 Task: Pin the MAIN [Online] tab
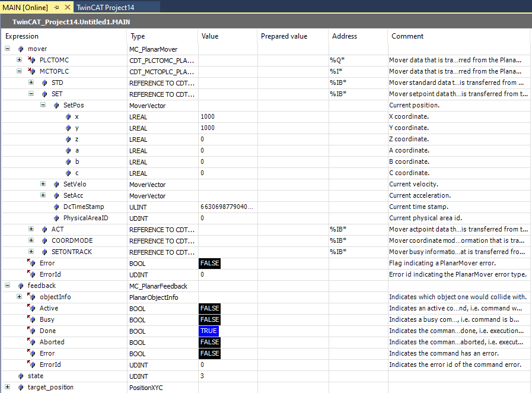pos(57,8)
